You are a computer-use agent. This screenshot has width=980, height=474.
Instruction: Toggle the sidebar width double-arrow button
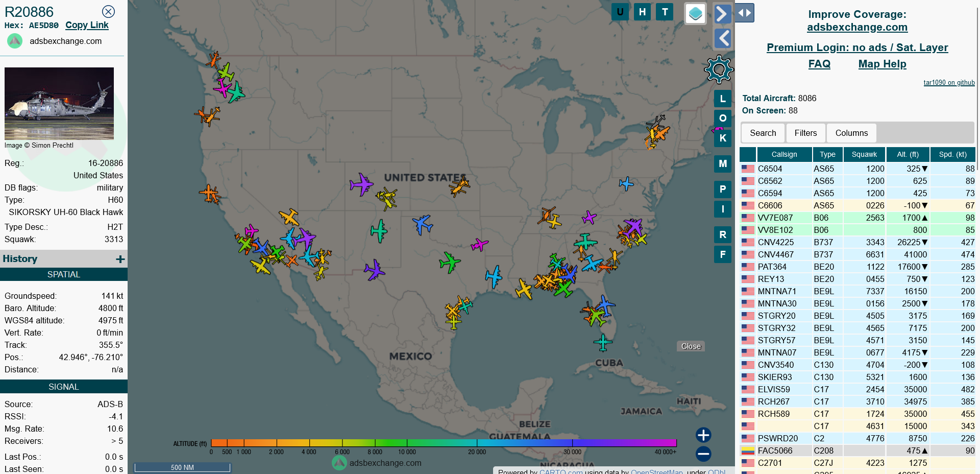(x=745, y=13)
